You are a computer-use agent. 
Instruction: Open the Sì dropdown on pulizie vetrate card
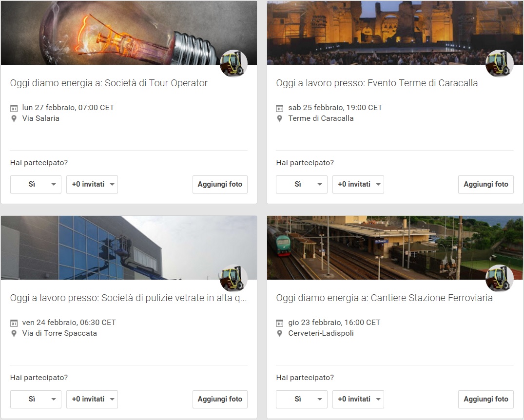pos(36,399)
